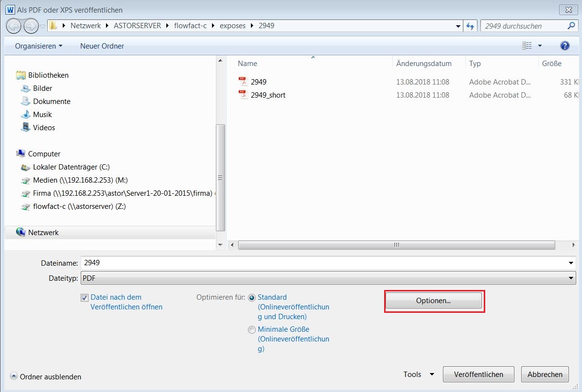Select the 2949_short PDF file

267,95
